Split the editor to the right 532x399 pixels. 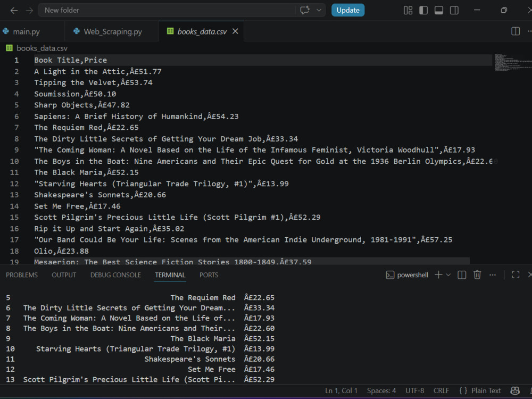point(516,31)
